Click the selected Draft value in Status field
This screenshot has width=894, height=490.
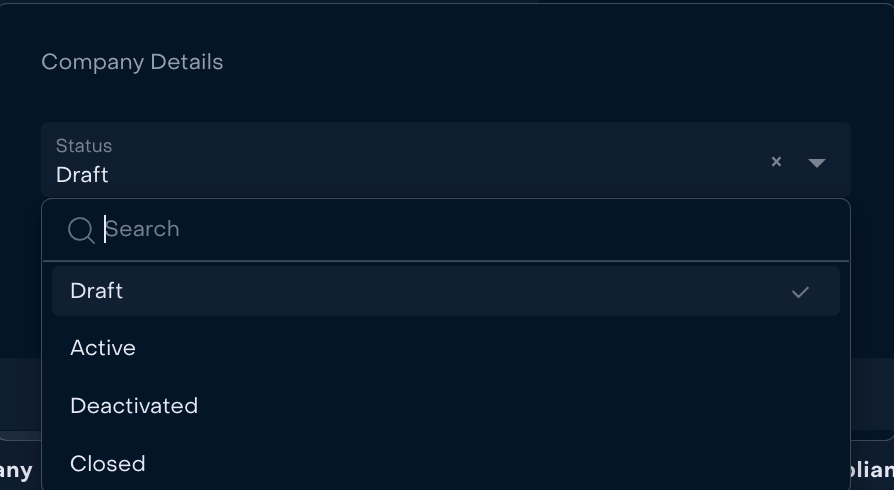pos(82,175)
